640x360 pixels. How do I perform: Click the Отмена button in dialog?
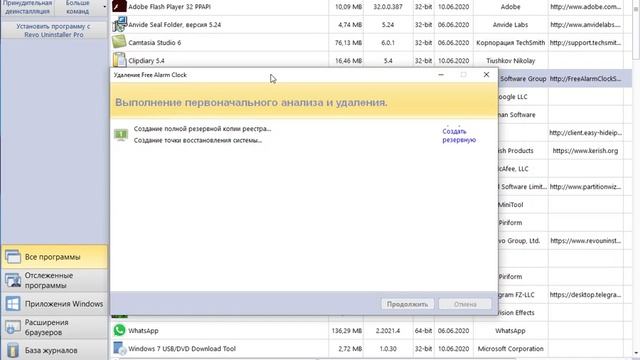(x=465, y=304)
